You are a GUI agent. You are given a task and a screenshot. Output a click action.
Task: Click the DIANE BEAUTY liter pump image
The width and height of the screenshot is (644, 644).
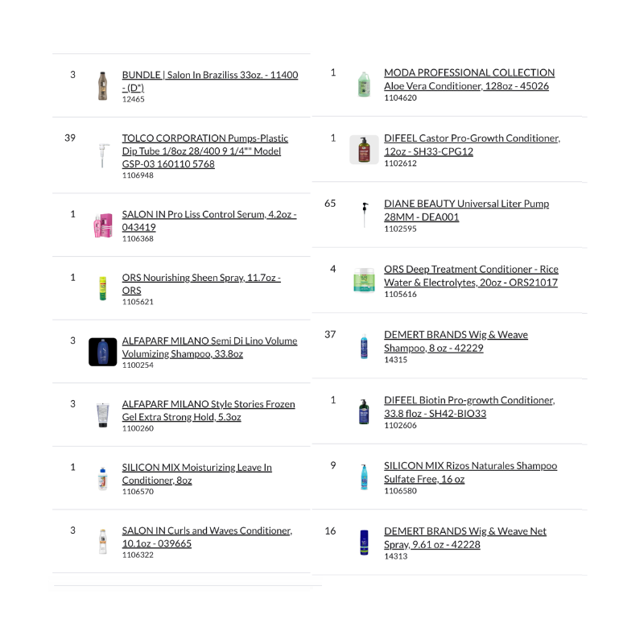click(x=364, y=215)
